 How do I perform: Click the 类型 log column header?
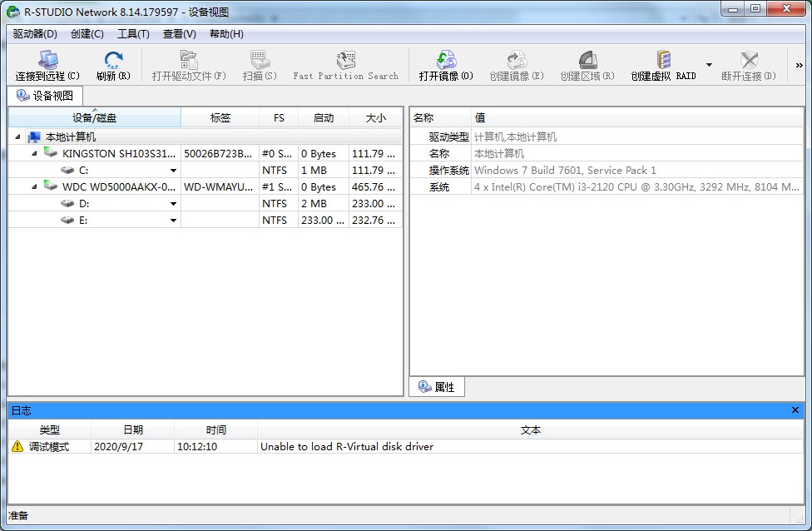(50, 430)
